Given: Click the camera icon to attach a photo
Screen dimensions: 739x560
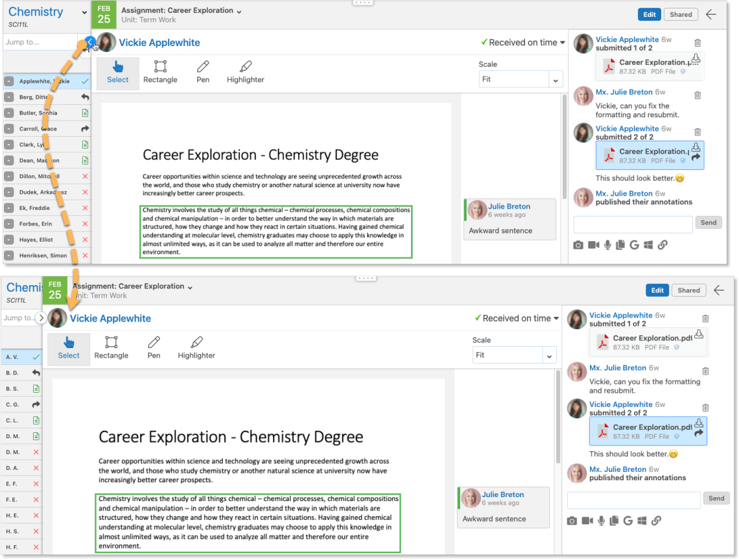Looking at the screenshot, I should [x=578, y=245].
